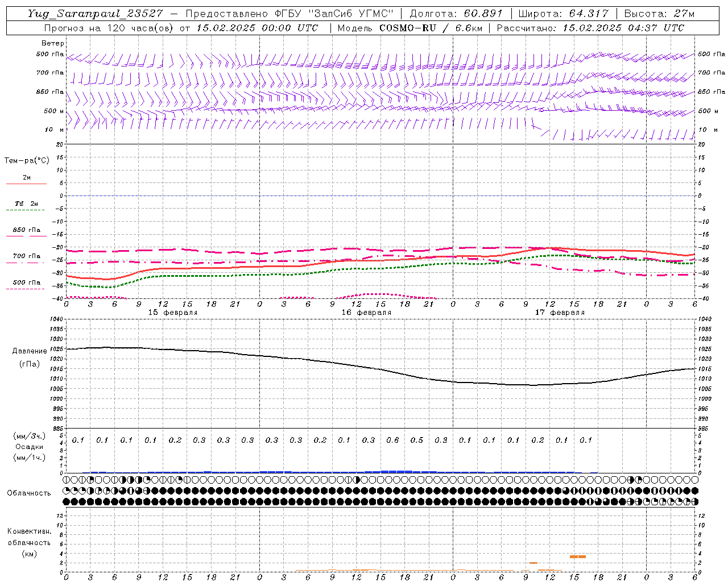Click the 0.5 precipitation value
Image resolution: width=728 pixels, height=582 pixels.
click(417, 440)
